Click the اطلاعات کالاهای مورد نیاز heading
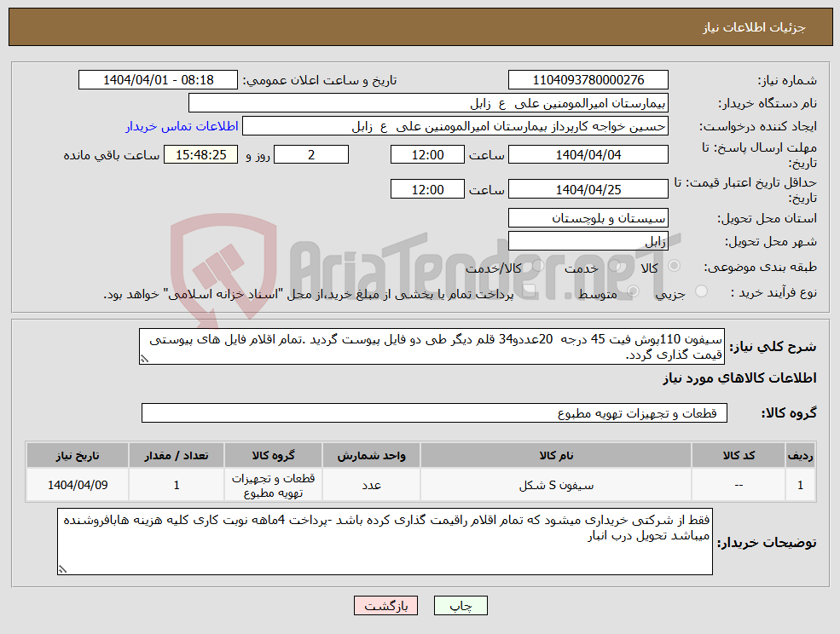The image size is (840, 634). coord(739,378)
